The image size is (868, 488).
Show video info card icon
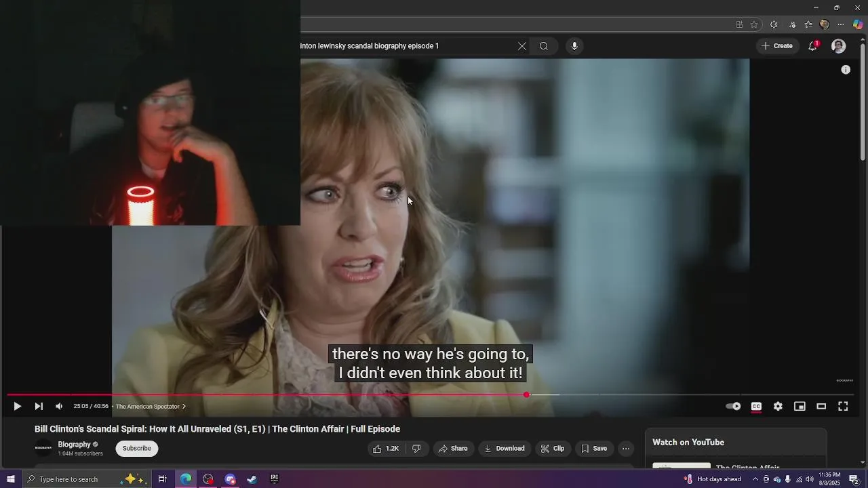(846, 70)
